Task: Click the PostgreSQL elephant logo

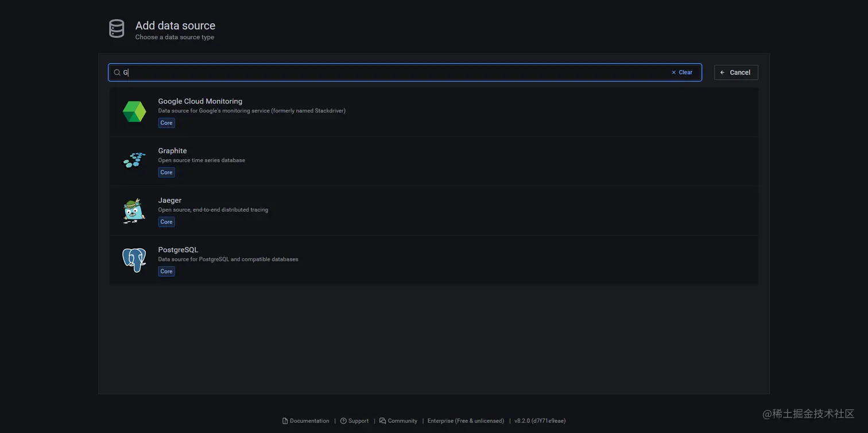Action: point(134,260)
